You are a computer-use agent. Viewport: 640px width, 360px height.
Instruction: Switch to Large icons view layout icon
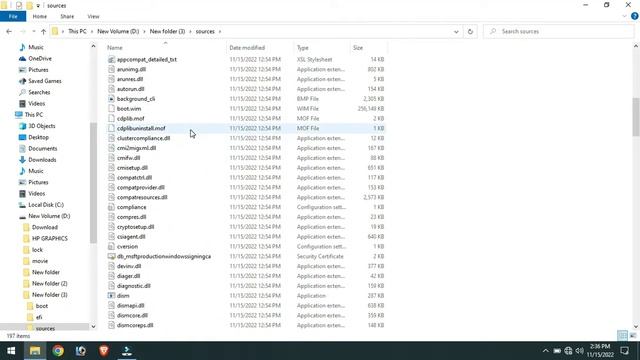[x=633, y=336]
